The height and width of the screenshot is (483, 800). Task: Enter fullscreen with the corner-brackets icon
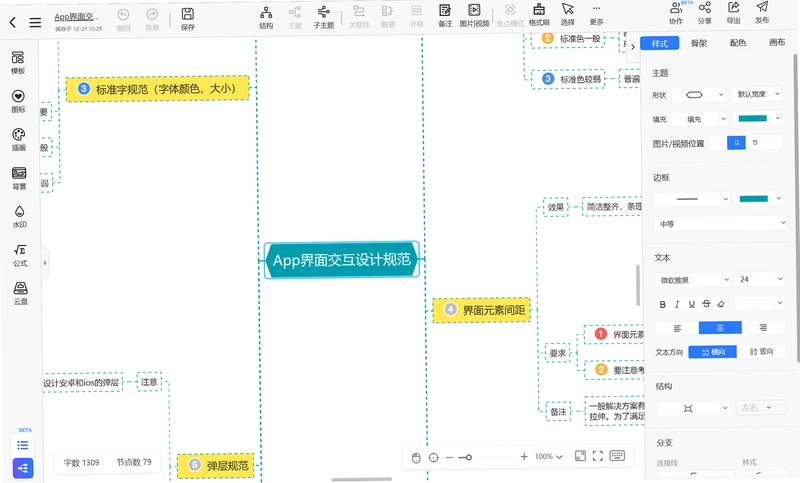[598, 456]
